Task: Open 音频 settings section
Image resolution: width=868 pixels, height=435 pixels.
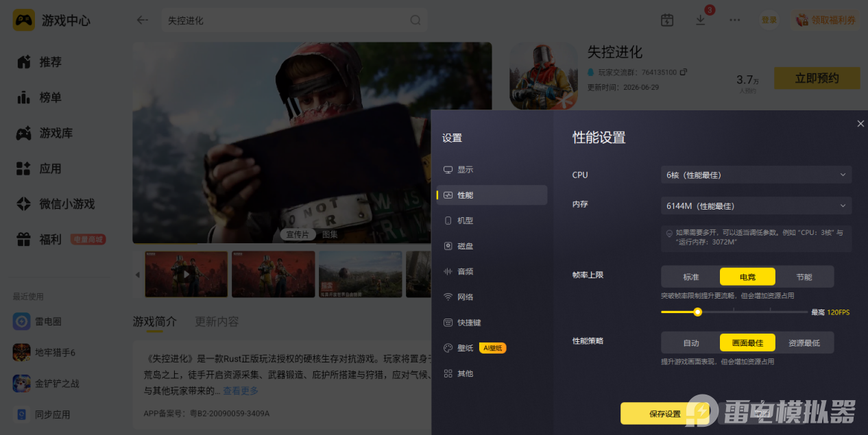Action: [492, 271]
